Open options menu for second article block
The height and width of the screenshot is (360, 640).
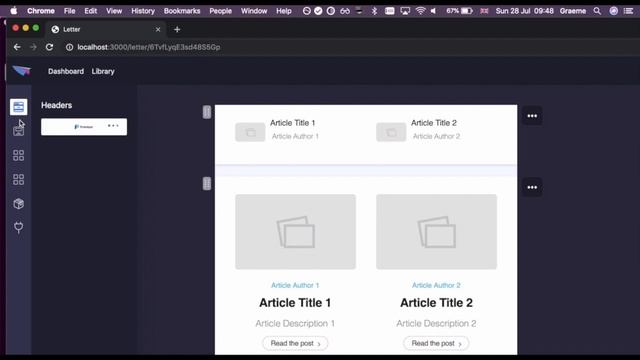[x=532, y=187]
